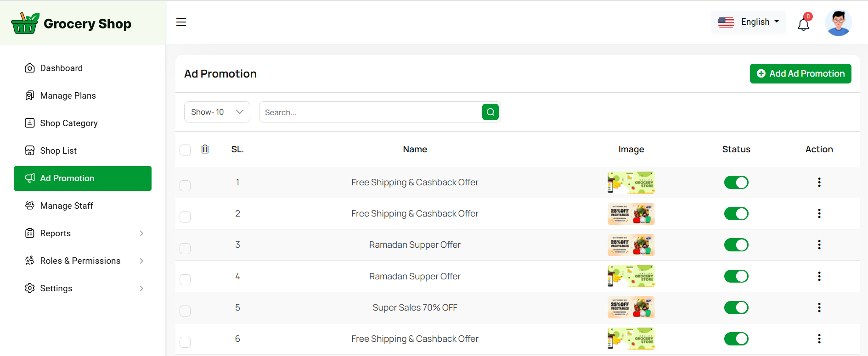The width and height of the screenshot is (868, 356).
Task: Open Dashboard from the sidebar
Action: click(x=61, y=68)
